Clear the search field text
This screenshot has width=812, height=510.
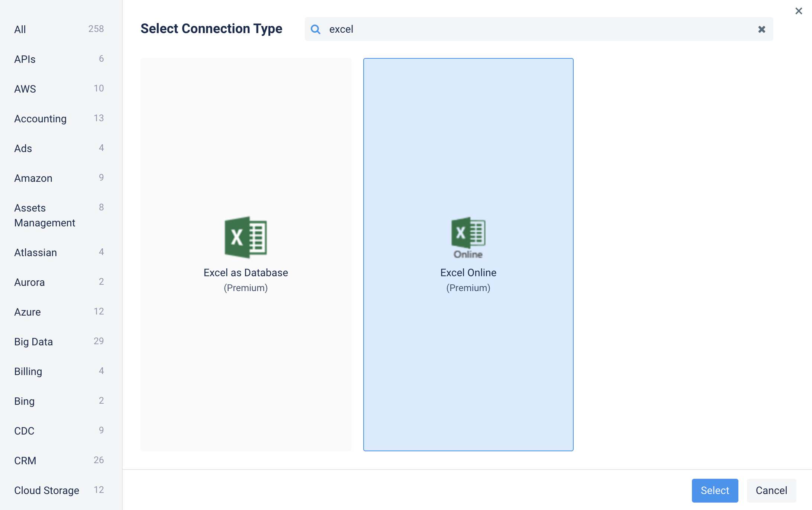tap(762, 29)
